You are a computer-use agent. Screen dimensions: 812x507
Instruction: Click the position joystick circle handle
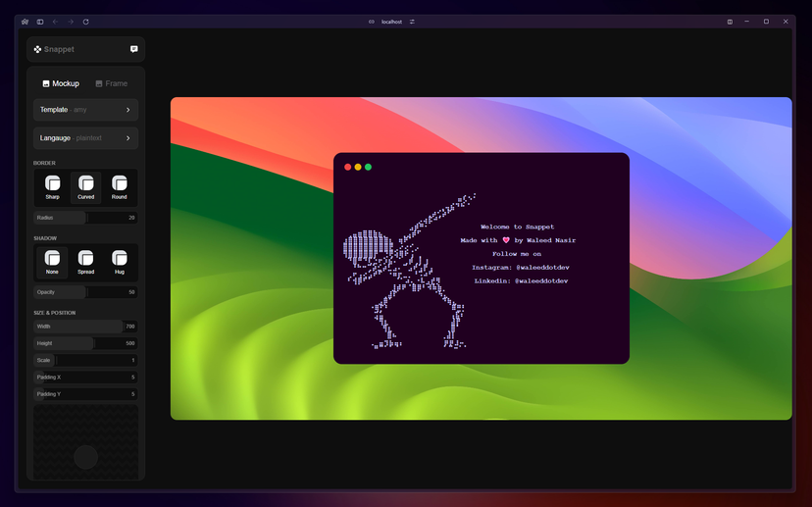[x=86, y=457]
